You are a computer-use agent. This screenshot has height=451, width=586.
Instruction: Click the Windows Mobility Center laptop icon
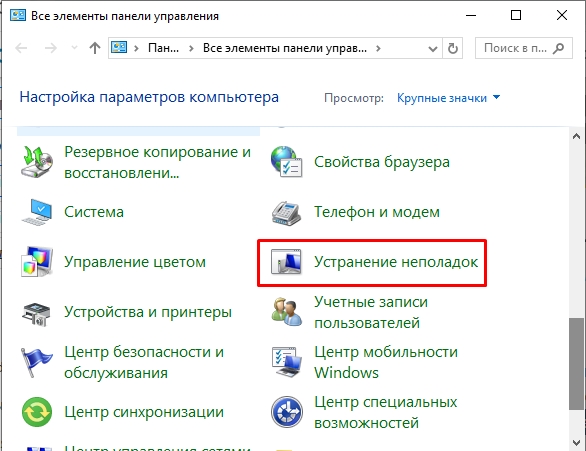coord(287,362)
